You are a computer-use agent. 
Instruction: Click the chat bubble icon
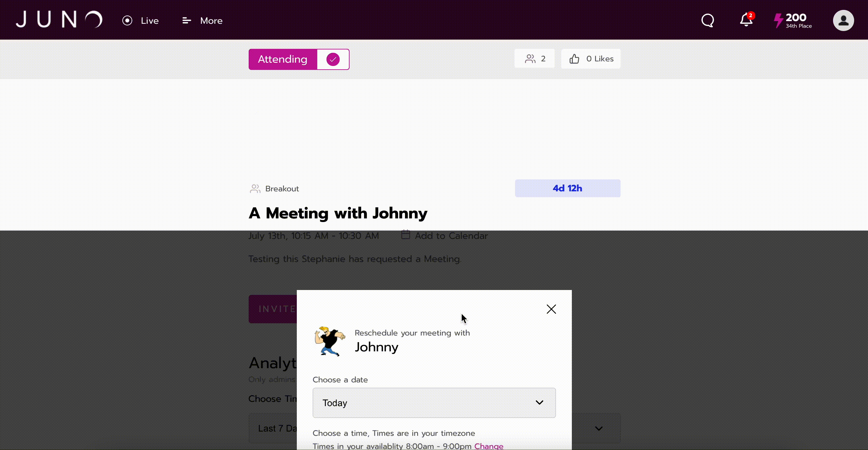click(708, 20)
